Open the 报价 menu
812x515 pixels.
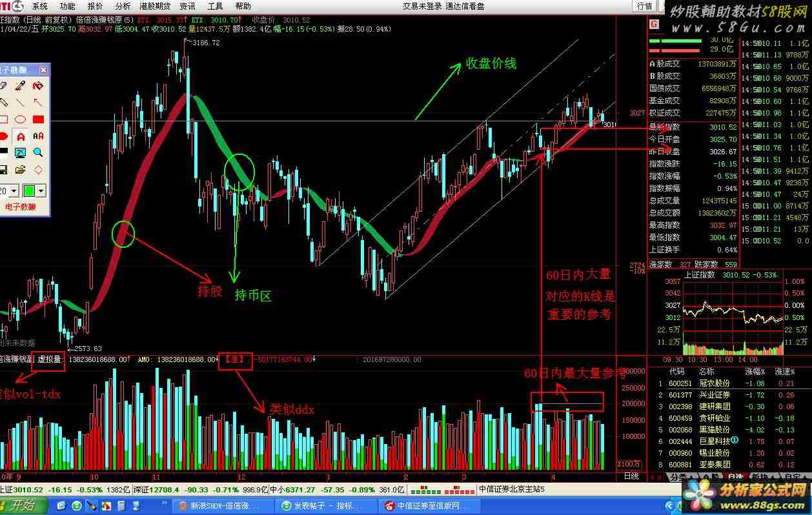click(96, 6)
